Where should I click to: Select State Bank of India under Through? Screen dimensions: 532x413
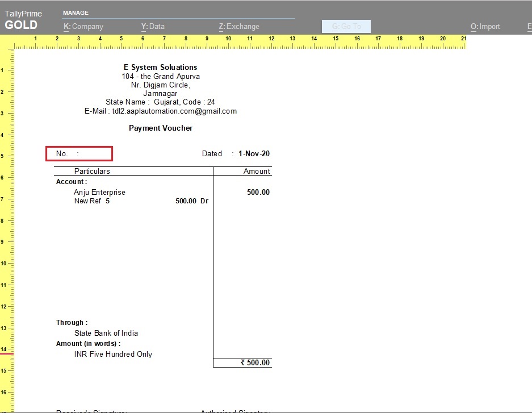click(x=106, y=333)
